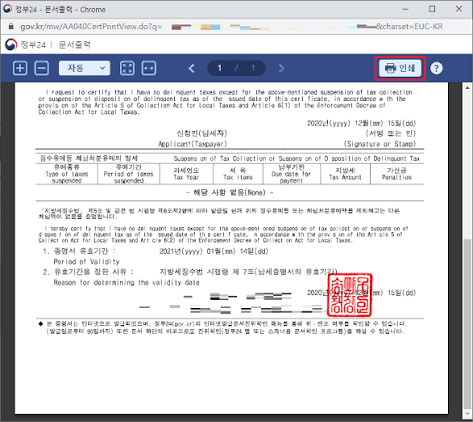The width and height of the screenshot is (473, 422).
Task: Zoom in with the plus icon
Action: [x=20, y=68]
